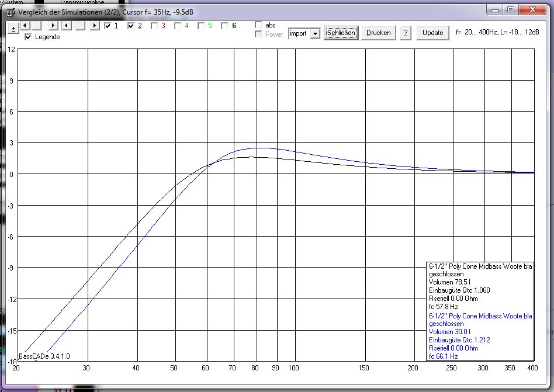Minimize the Vergleich der Simulationen window
The height and width of the screenshot is (392, 554).
[x=495, y=10]
